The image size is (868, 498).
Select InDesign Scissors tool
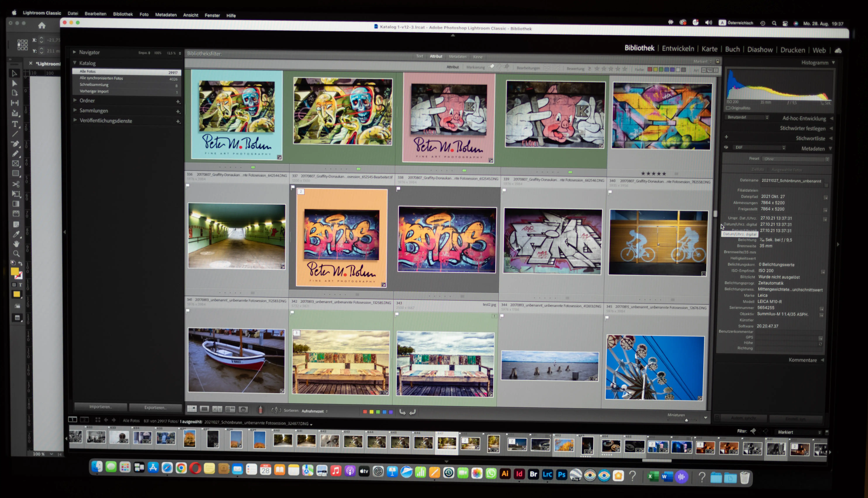coord(16,184)
